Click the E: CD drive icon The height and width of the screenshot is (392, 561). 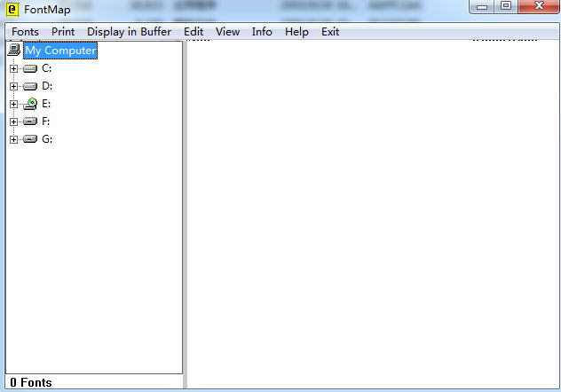[30, 104]
